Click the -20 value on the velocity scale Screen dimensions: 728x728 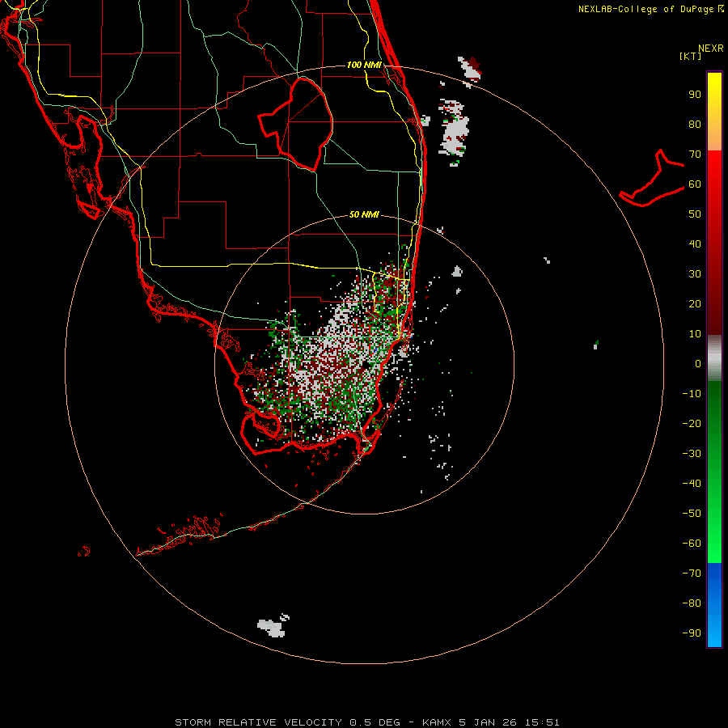pyautogui.click(x=692, y=424)
